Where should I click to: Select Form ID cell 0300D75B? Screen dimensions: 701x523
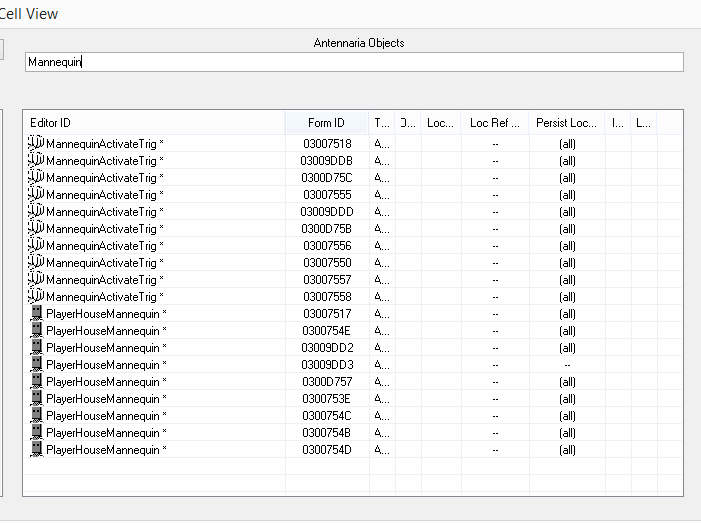pyautogui.click(x=327, y=229)
